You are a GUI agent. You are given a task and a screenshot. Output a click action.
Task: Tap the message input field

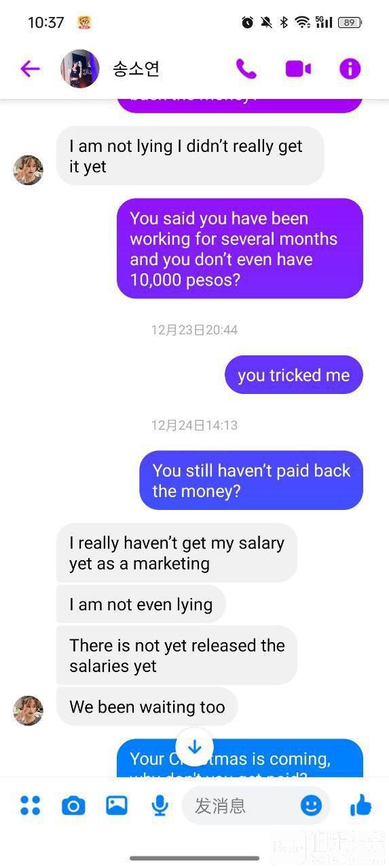pos(256,806)
